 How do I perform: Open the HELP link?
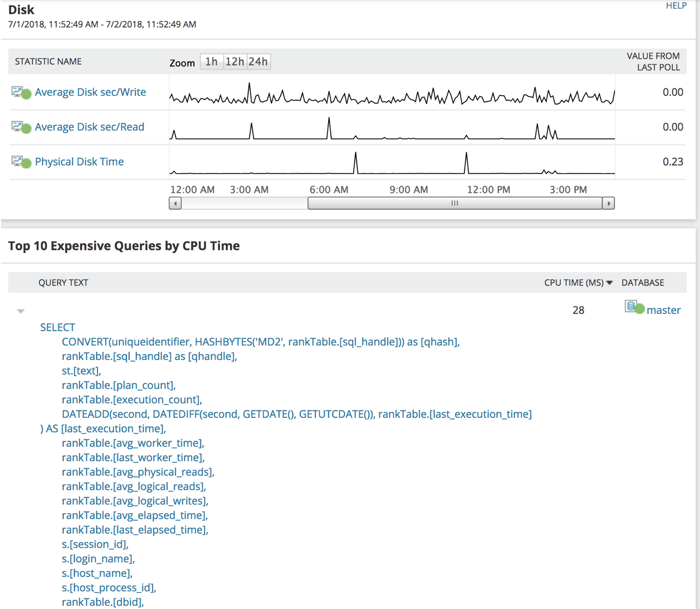point(676,5)
